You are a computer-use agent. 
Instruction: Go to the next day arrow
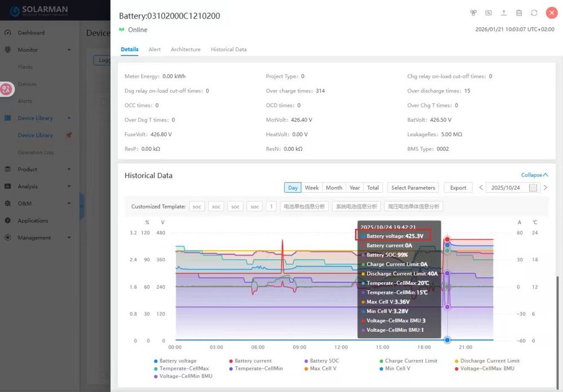point(546,188)
